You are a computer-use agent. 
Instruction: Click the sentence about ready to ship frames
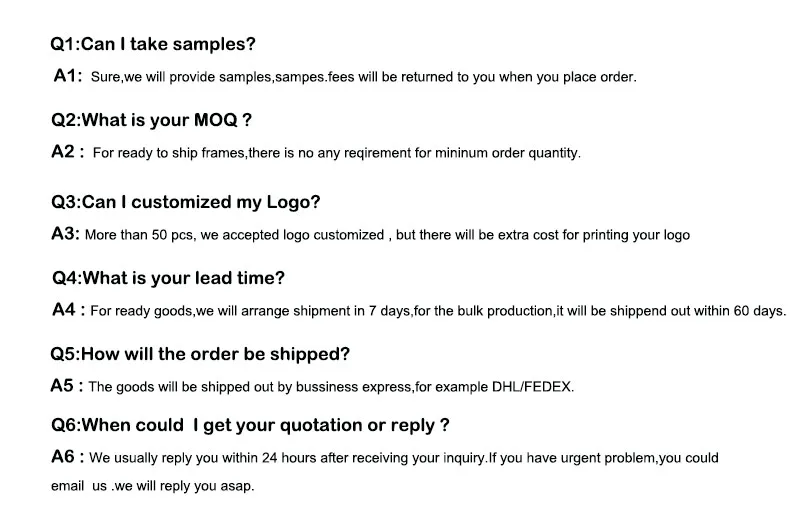(x=336, y=153)
